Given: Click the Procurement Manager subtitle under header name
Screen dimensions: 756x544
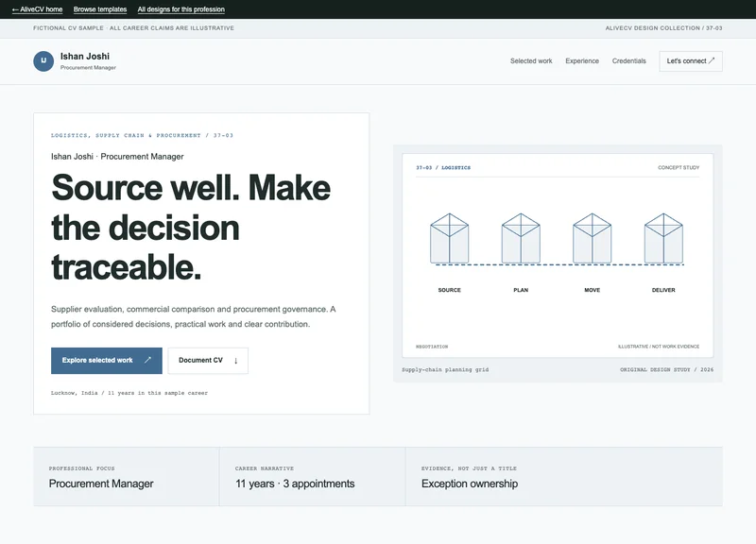Looking at the screenshot, I should point(88,68).
